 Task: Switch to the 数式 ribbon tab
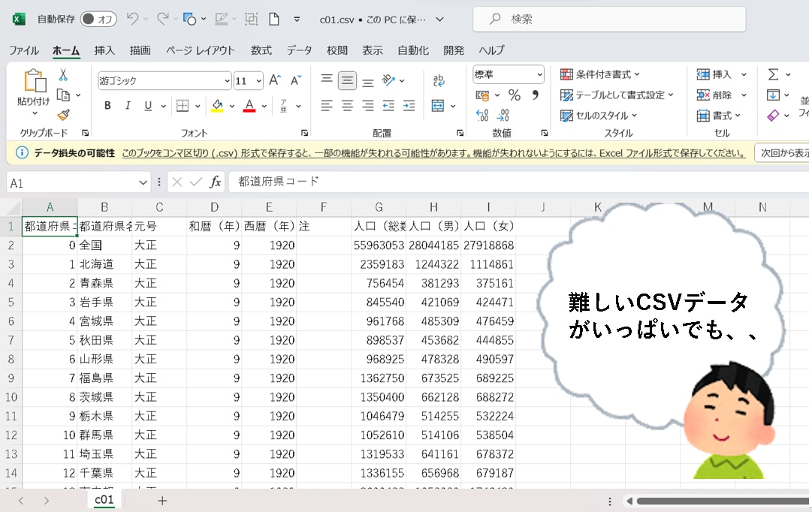(x=261, y=50)
